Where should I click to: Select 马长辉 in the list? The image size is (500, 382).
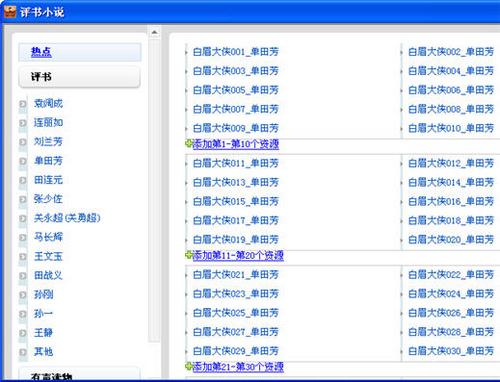coord(48,237)
